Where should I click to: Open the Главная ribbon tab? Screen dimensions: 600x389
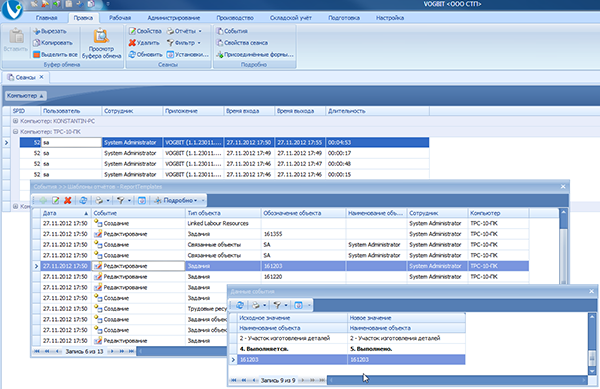47,18
